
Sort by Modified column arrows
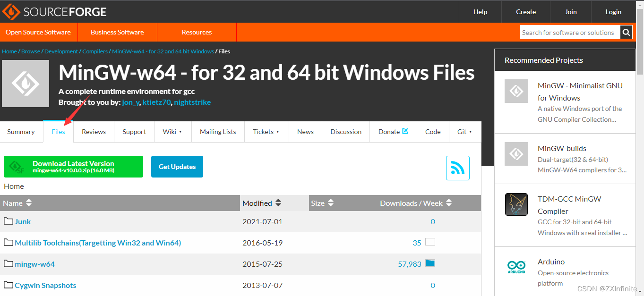[x=278, y=203]
